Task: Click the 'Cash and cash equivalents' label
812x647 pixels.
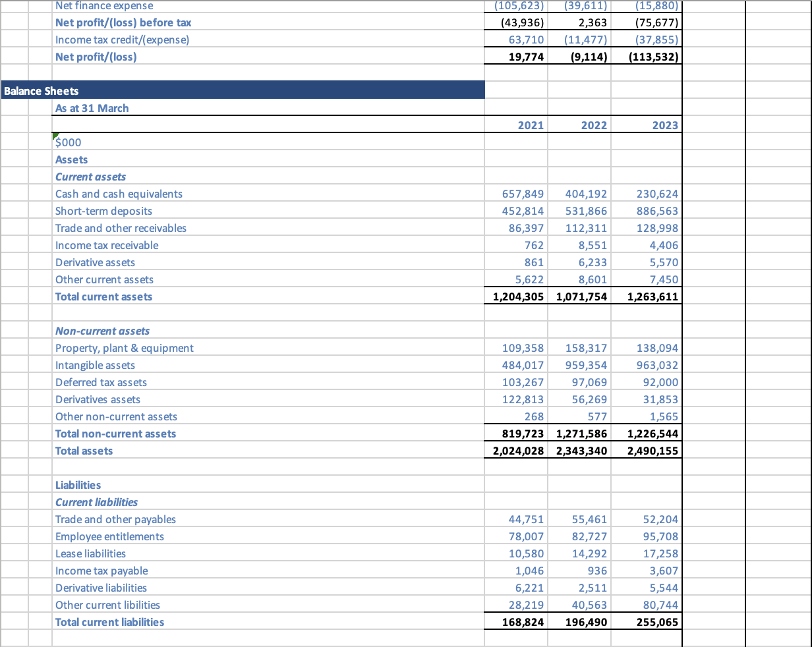Action: click(119, 193)
